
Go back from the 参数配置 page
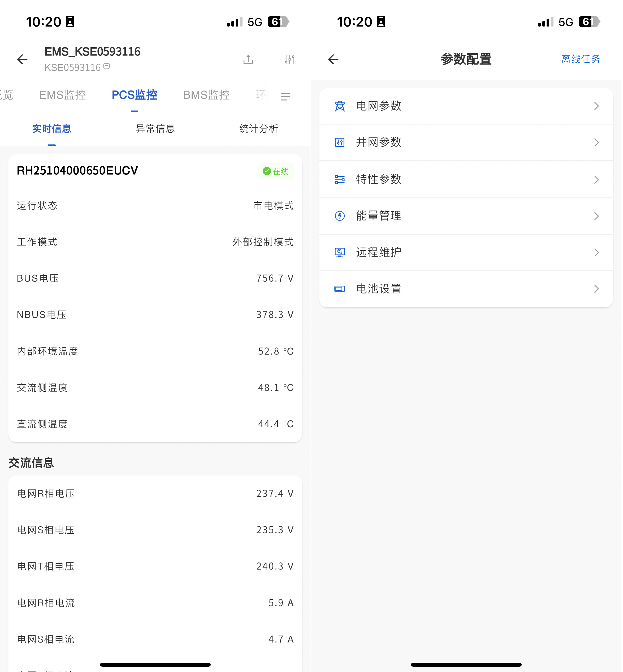[333, 59]
